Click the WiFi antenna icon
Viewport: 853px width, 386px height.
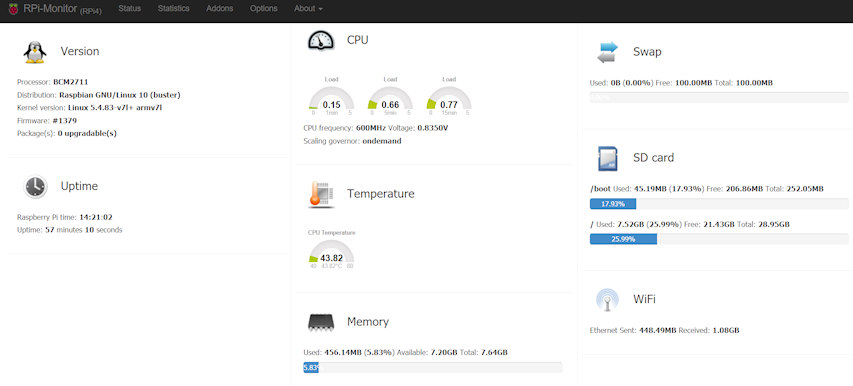click(607, 300)
